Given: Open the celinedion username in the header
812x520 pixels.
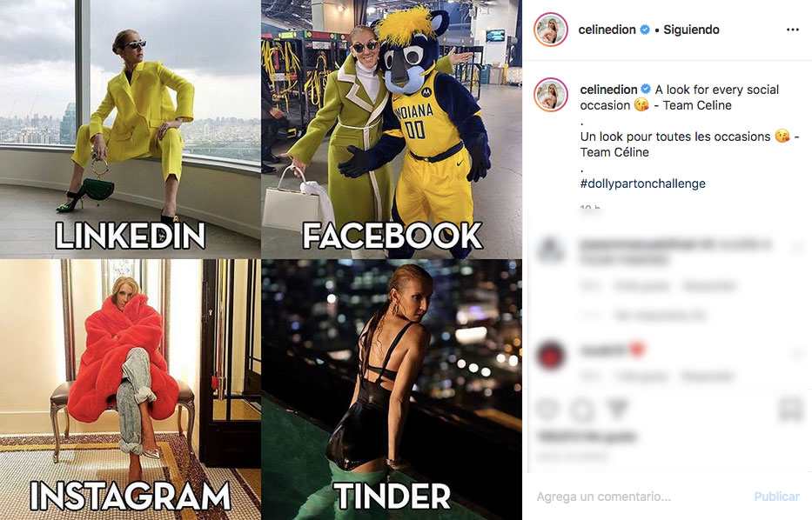Looking at the screenshot, I should tap(607, 30).
